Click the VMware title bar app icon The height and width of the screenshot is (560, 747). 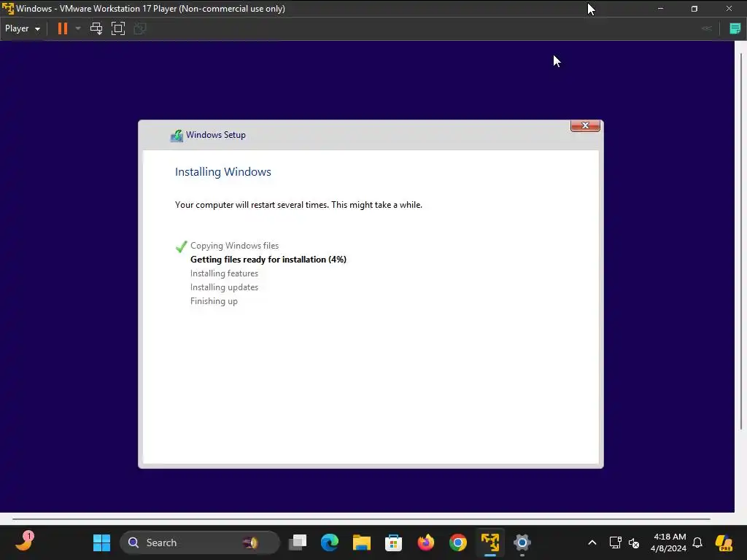click(x=7, y=9)
